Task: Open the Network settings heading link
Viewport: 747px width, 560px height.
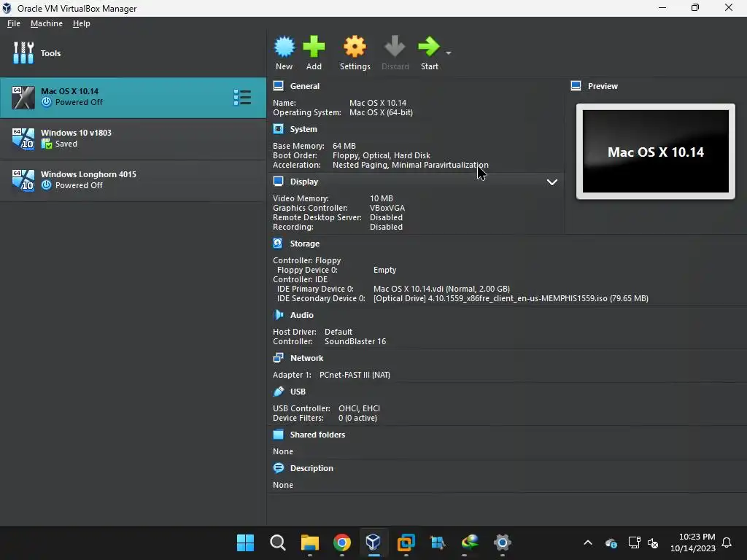Action: pos(307,357)
